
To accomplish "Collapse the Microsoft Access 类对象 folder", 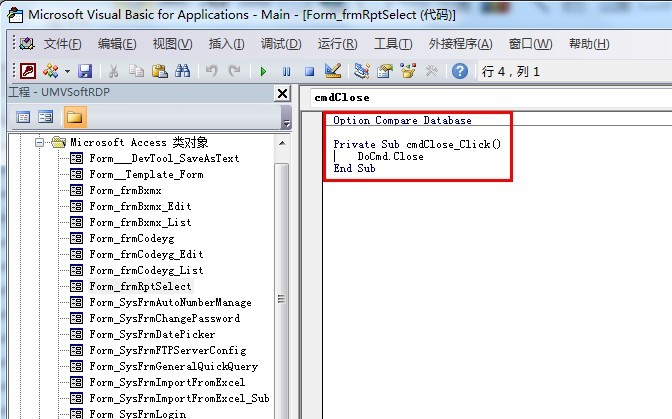I will tap(39, 142).
